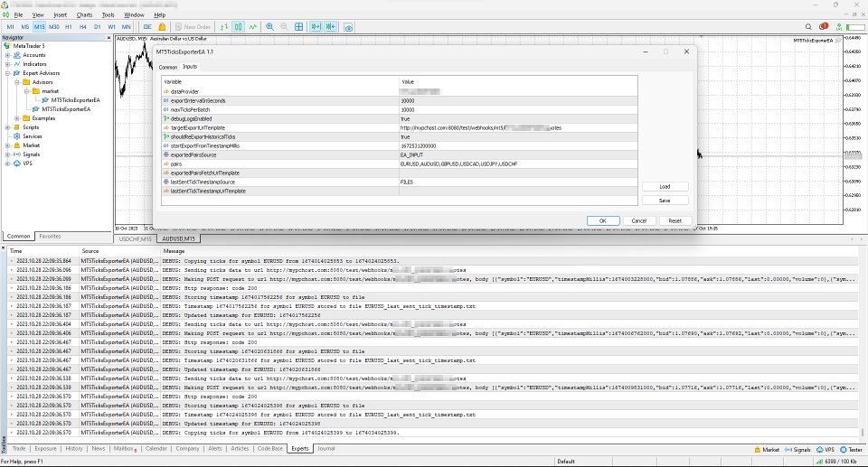Open the File menu
Viewport: 868px width, 467px height.
coord(18,15)
